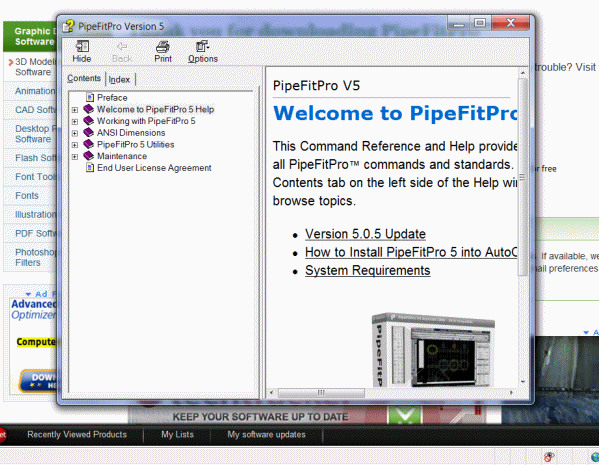Click the book icon beside ANSI Dimensions

(89, 133)
